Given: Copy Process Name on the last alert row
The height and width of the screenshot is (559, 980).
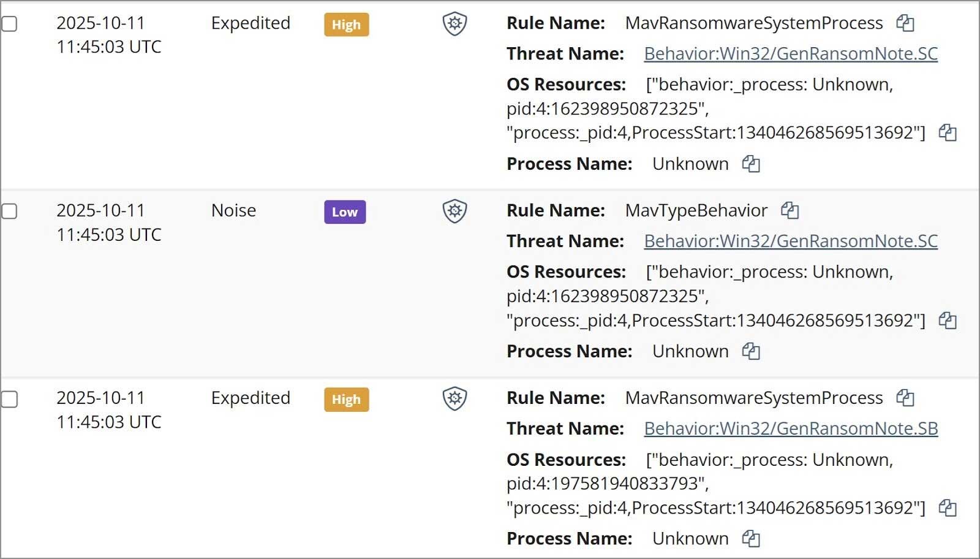Looking at the screenshot, I should [752, 538].
